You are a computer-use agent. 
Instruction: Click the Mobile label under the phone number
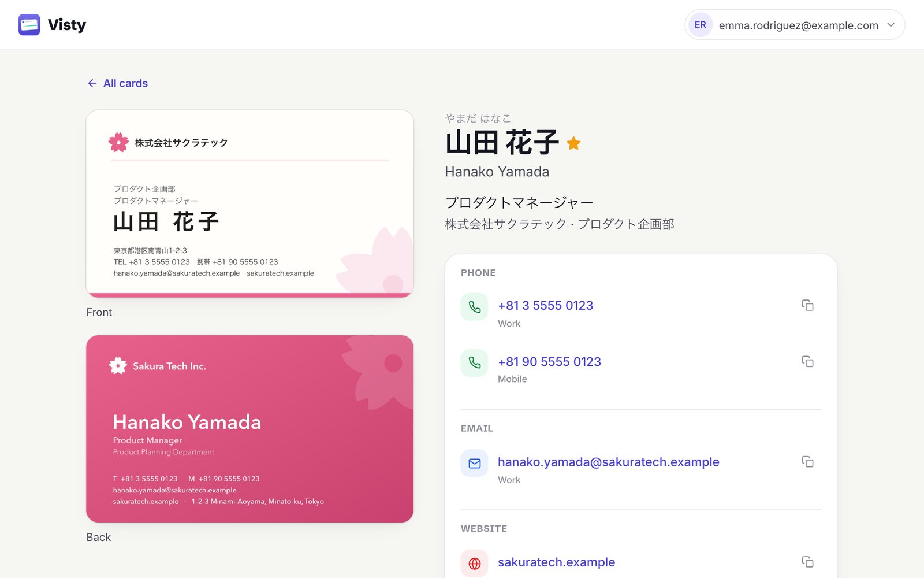click(512, 379)
